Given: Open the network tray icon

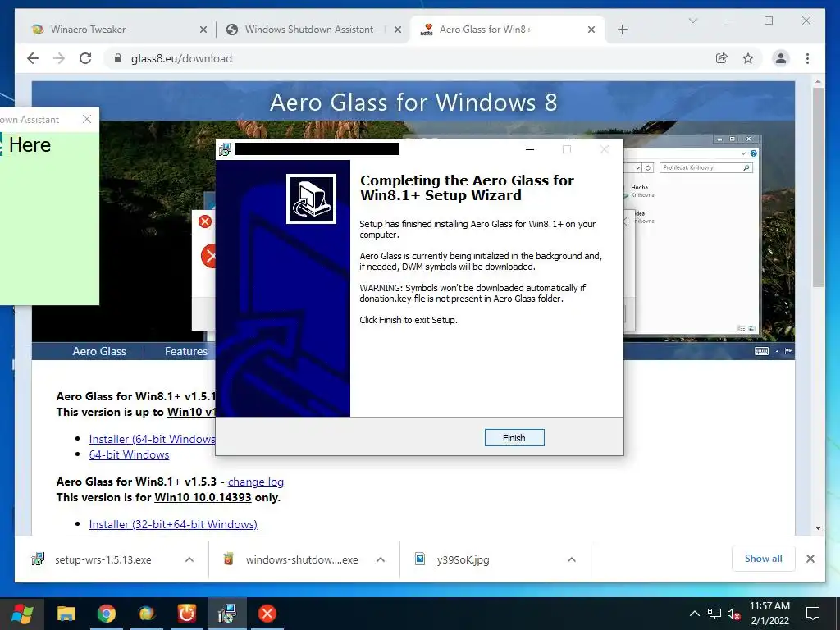Looking at the screenshot, I should click(x=714, y=614).
